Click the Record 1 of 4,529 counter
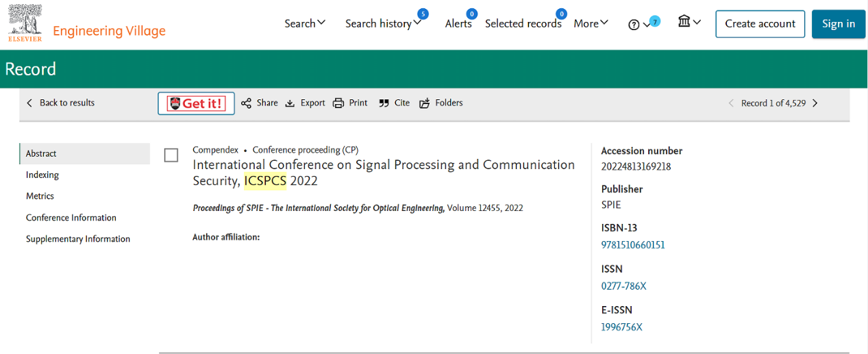 click(x=773, y=103)
